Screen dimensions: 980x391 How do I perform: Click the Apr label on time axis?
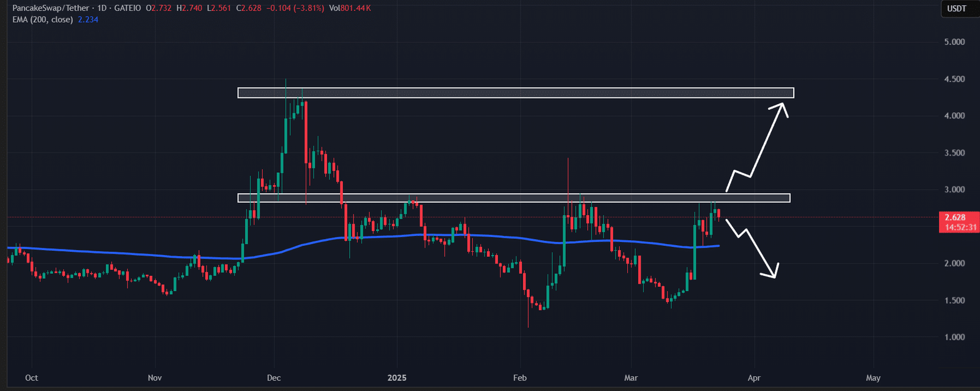tap(754, 378)
